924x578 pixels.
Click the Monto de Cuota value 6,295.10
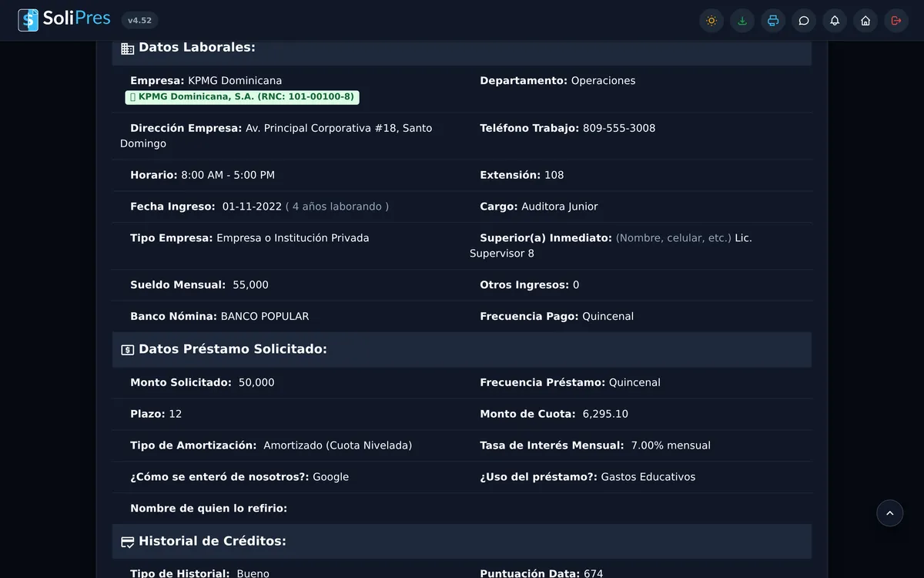[605, 415]
